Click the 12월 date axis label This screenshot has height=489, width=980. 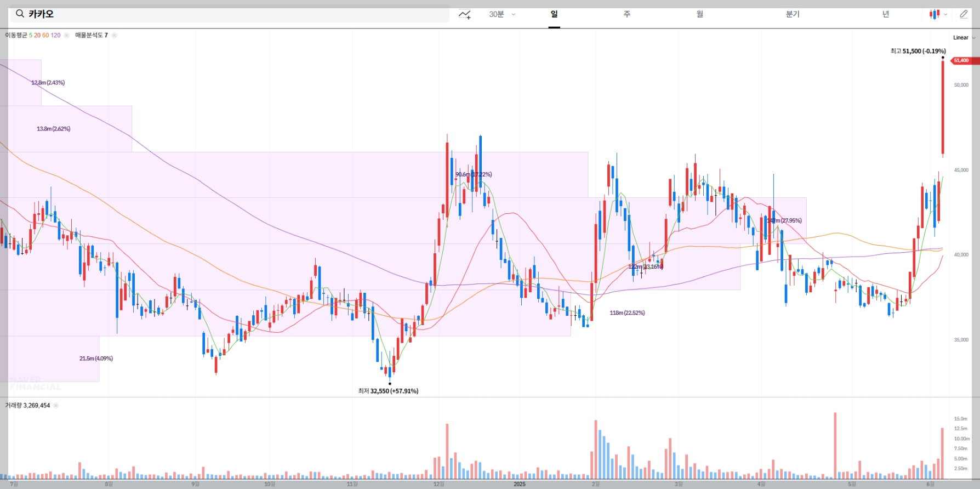coord(438,484)
